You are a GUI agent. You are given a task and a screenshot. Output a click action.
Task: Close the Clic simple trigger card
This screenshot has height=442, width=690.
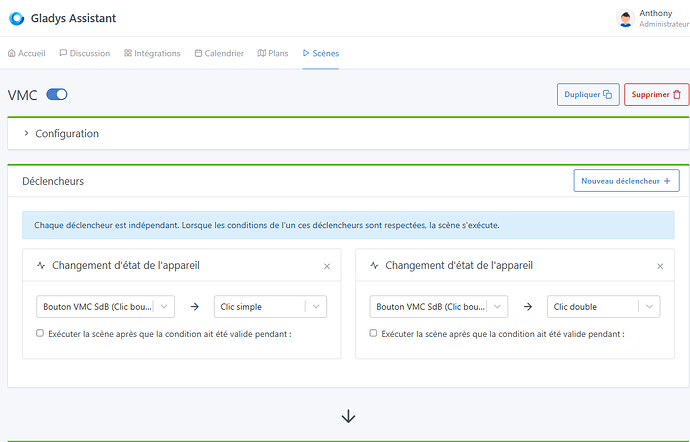click(327, 267)
